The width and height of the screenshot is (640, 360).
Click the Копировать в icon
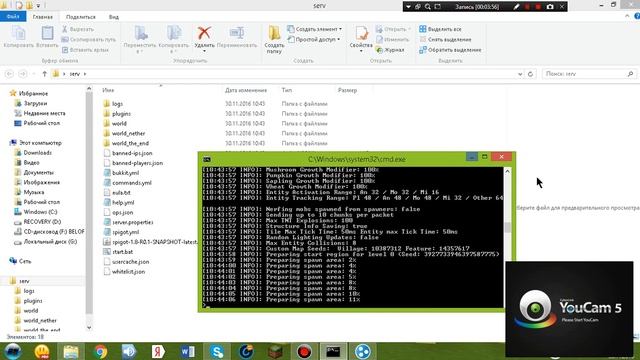174,33
